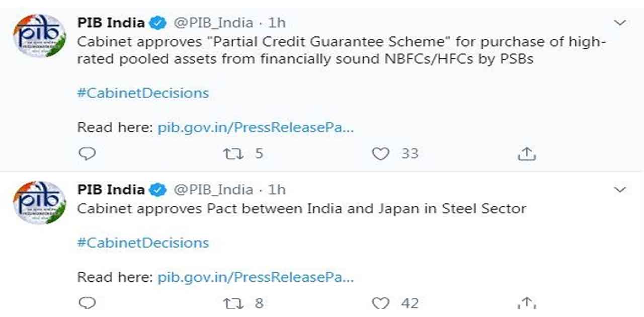Viewport: 644px width, 317px height.
Task: Follow the pib.gov.in link in the second tweet
Action: pos(256,277)
